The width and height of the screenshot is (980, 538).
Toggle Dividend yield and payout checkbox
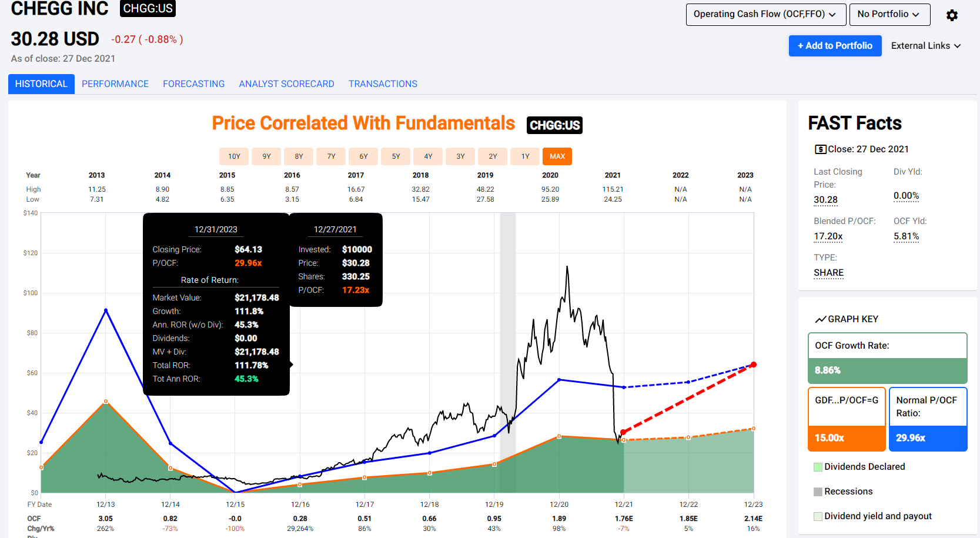coord(818,516)
